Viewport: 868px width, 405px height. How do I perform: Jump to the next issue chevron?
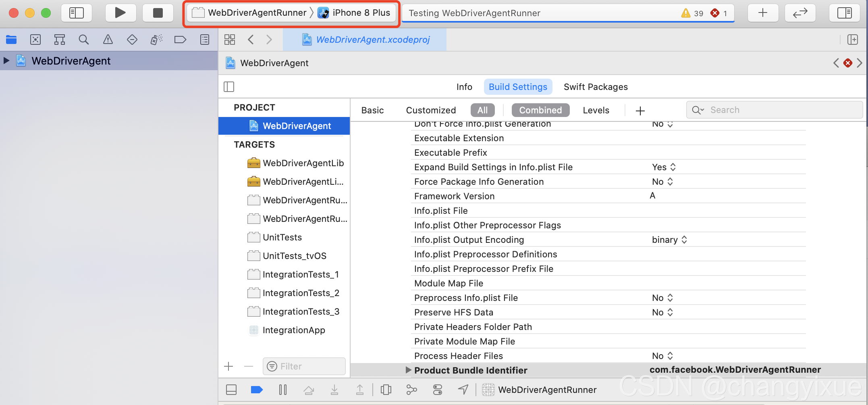(860, 63)
